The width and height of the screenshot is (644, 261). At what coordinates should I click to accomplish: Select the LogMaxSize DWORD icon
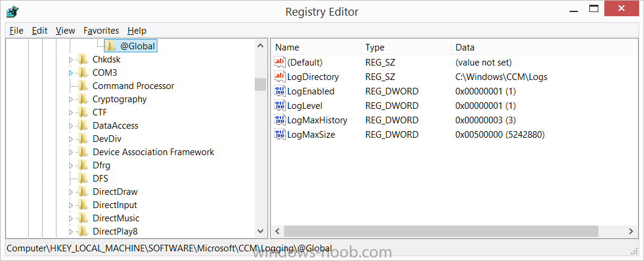coord(280,134)
